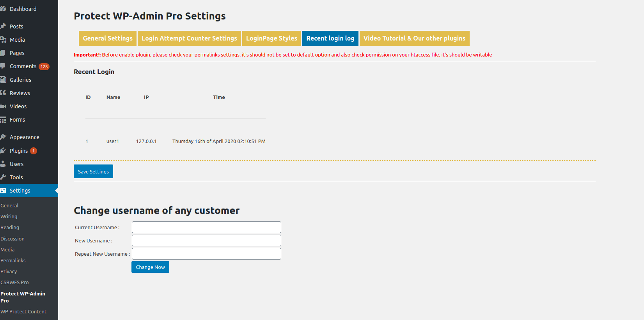
Task: Open Privacy settings submenu link
Action: pos(9,271)
